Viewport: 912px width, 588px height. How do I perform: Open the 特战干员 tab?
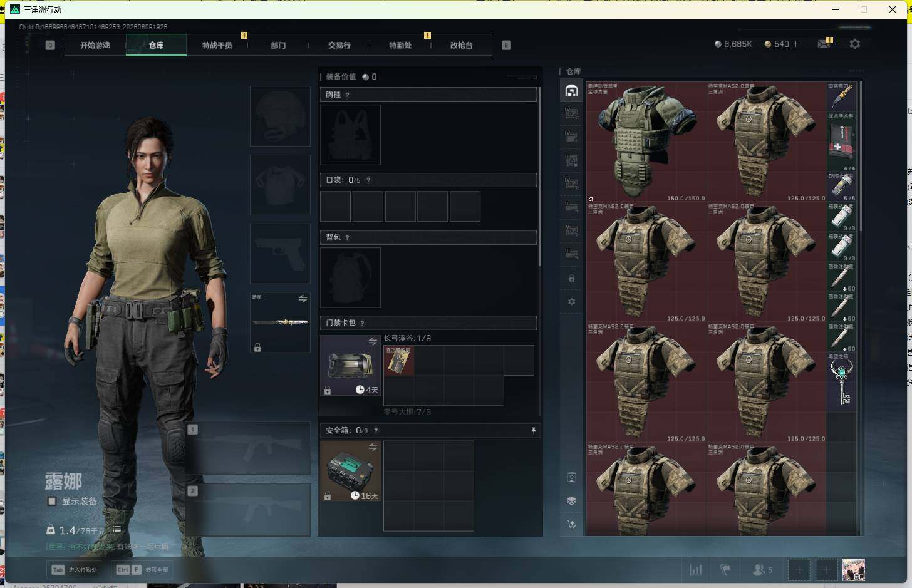coord(217,45)
